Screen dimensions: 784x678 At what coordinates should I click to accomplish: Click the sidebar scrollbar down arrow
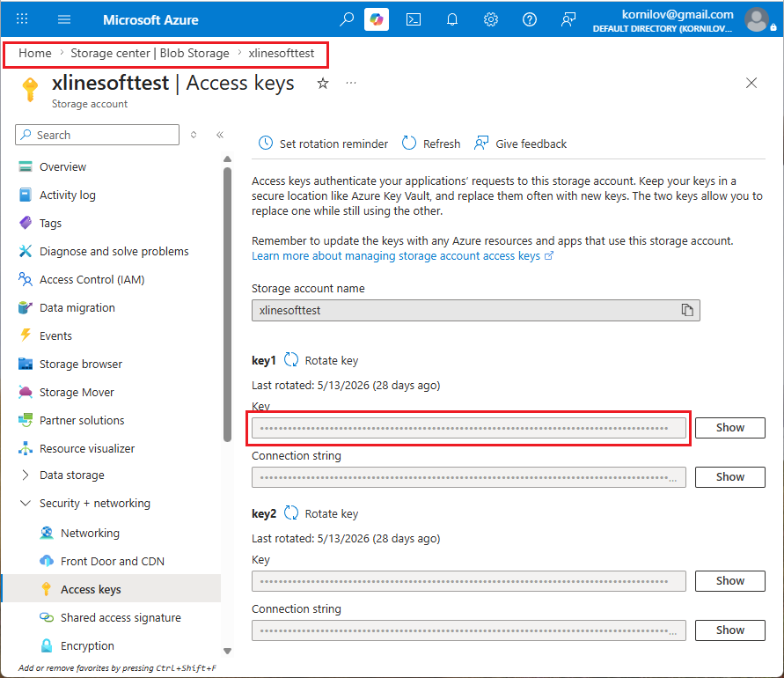tap(228, 651)
